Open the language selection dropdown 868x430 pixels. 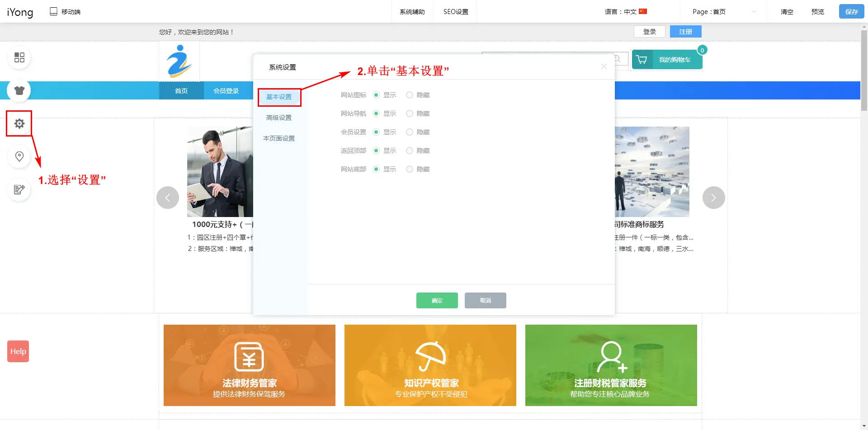coord(626,12)
